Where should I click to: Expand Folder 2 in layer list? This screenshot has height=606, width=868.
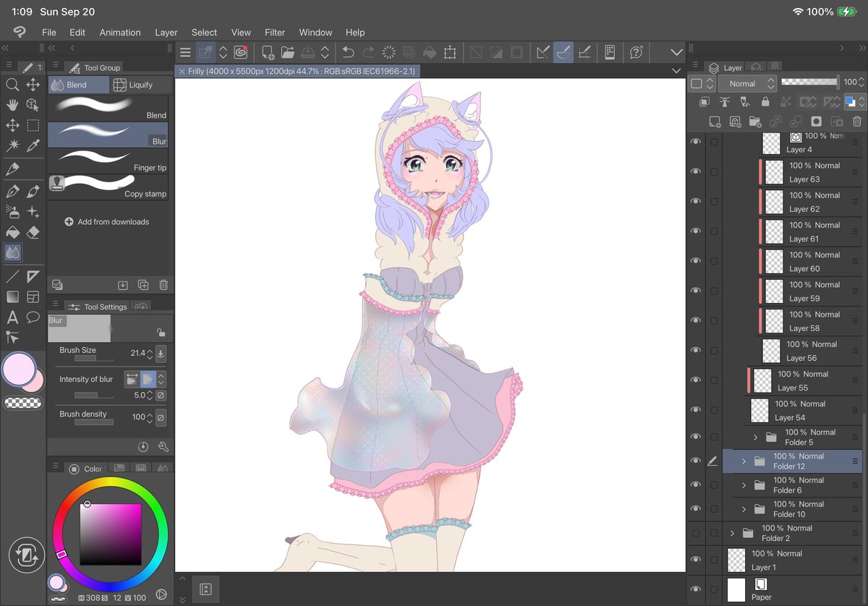732,533
